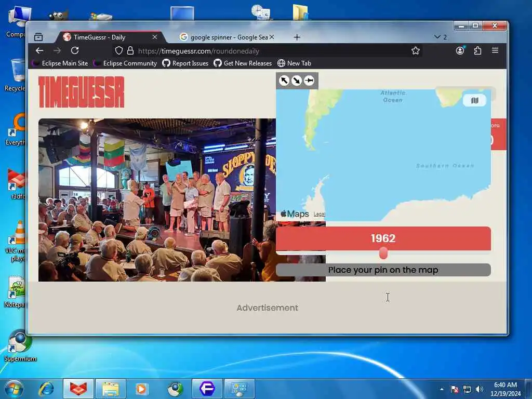Open Report Issues bookmark
Screen dimensions: 532x399
pos(185,63)
